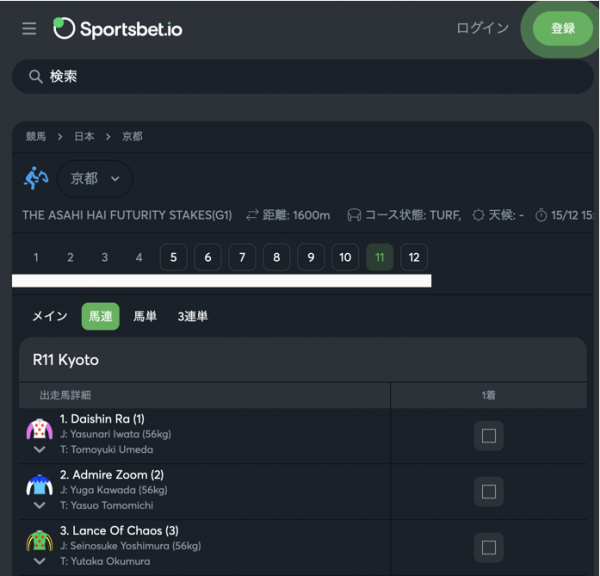Tick the 1着 checkbox for Admire Zoom

(x=489, y=491)
